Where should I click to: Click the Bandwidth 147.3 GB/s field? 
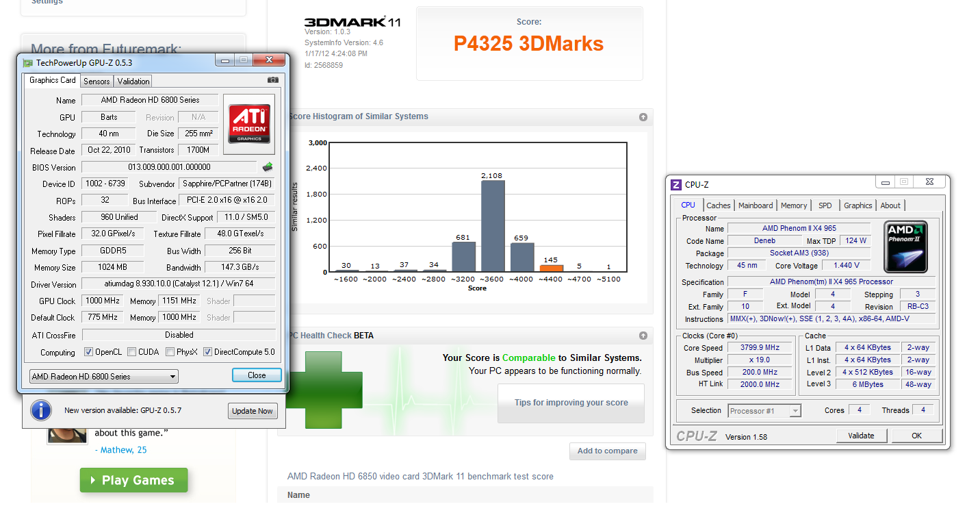coord(241,267)
